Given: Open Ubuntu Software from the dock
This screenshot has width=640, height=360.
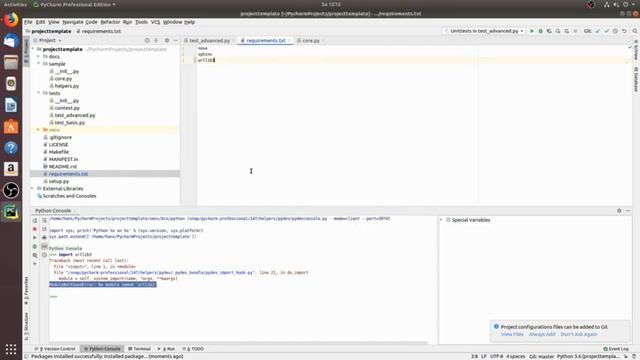Looking at the screenshot, I should tap(11, 127).
